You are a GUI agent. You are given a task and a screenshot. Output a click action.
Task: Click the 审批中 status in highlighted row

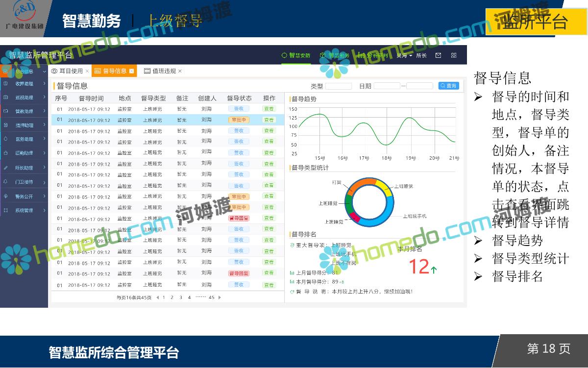239,120
